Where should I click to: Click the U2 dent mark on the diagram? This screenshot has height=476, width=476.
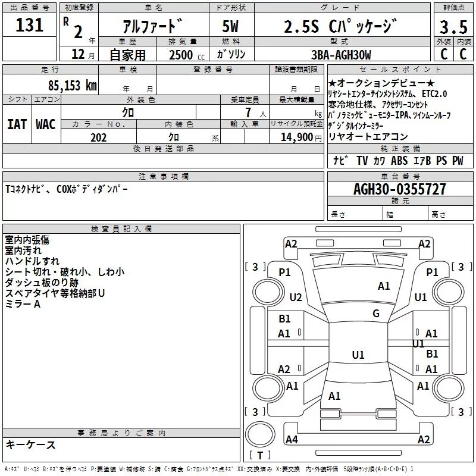(296, 297)
